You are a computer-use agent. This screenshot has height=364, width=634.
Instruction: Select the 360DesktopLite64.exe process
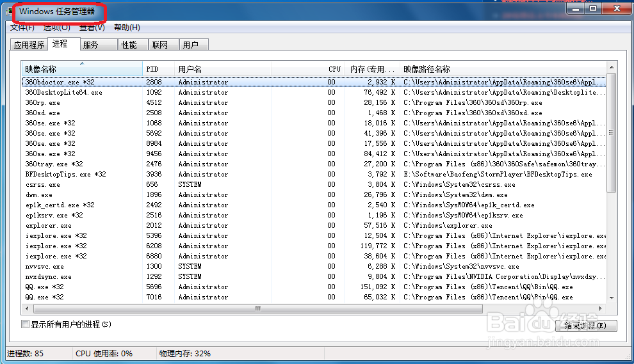click(x=314, y=93)
